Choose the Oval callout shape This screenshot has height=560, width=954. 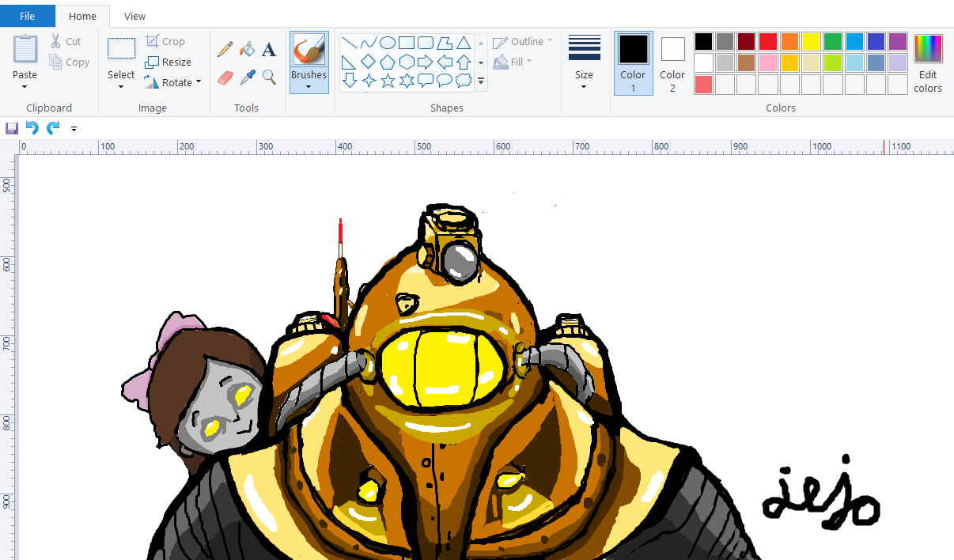445,80
